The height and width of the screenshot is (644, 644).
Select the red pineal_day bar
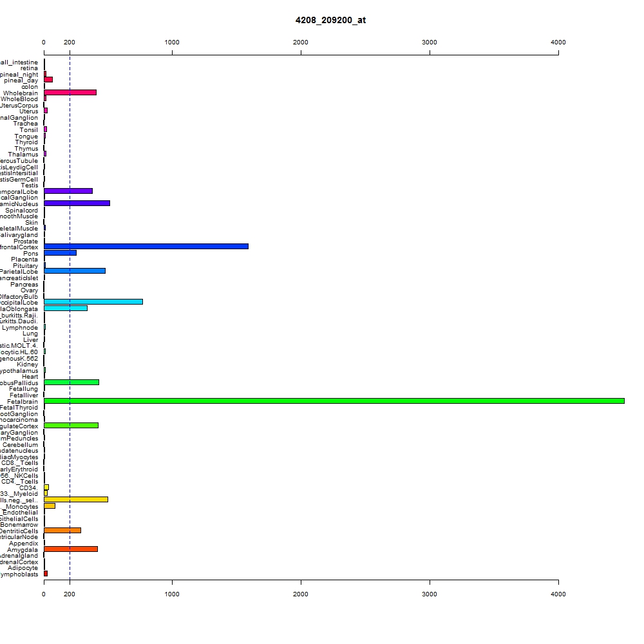pyautogui.click(x=48, y=80)
